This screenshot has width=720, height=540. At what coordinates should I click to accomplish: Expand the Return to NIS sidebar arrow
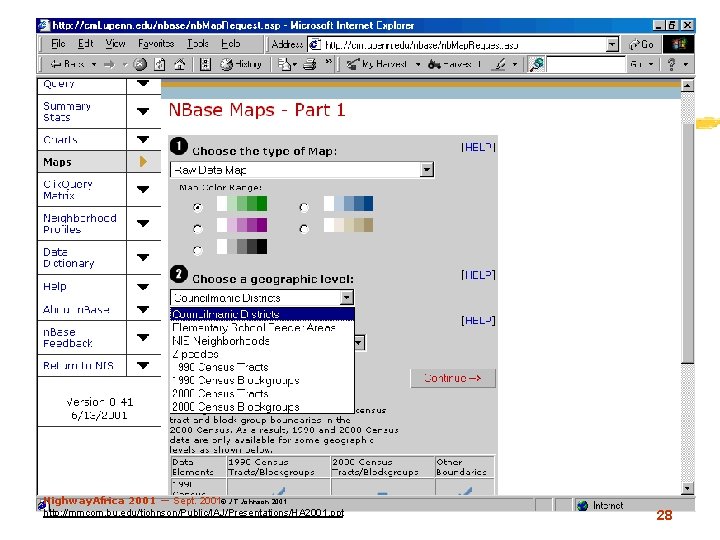143,366
